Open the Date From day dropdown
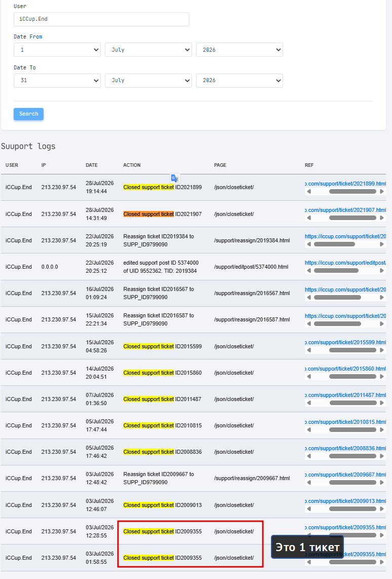The height and width of the screenshot is (579, 392). pyautogui.click(x=57, y=50)
